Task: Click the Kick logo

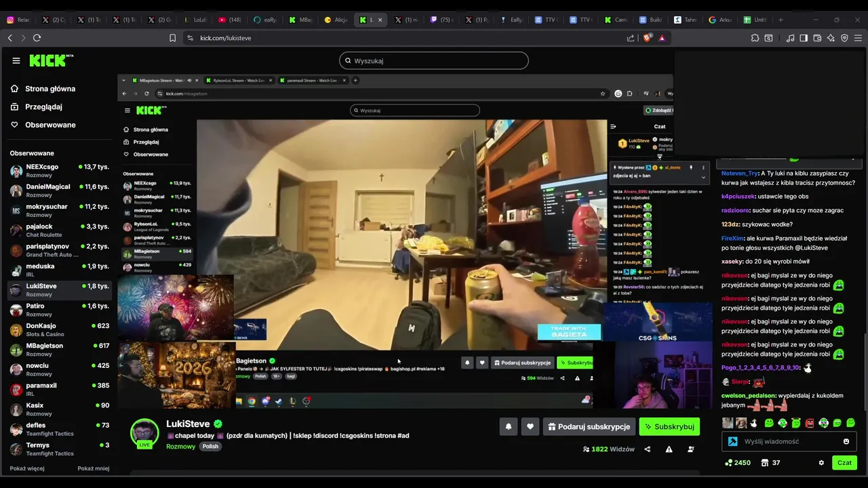Action: pos(51,60)
